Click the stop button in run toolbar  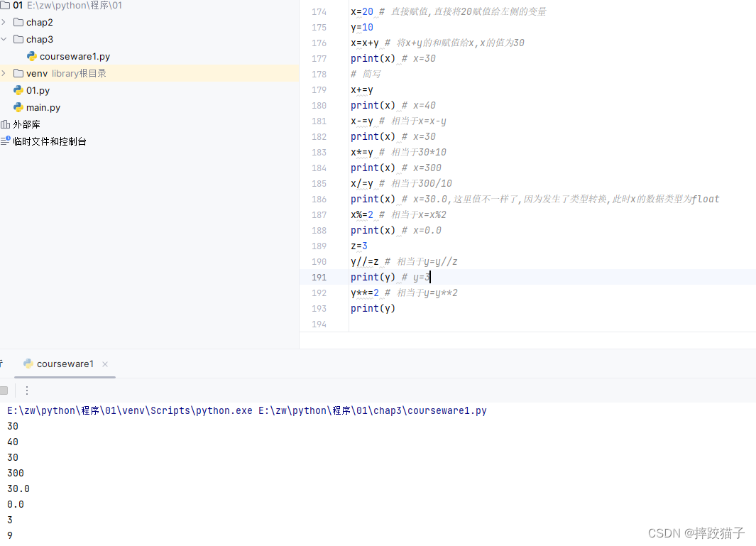[4, 391]
